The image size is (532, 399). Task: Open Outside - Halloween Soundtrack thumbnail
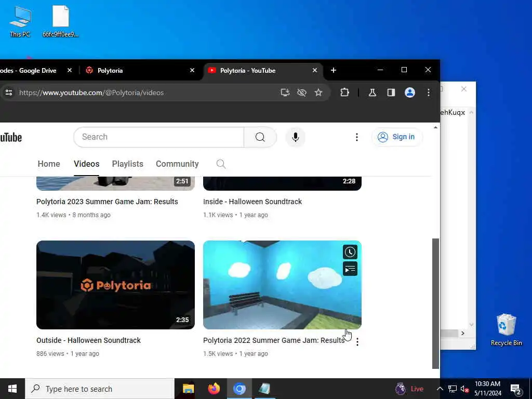(115, 285)
